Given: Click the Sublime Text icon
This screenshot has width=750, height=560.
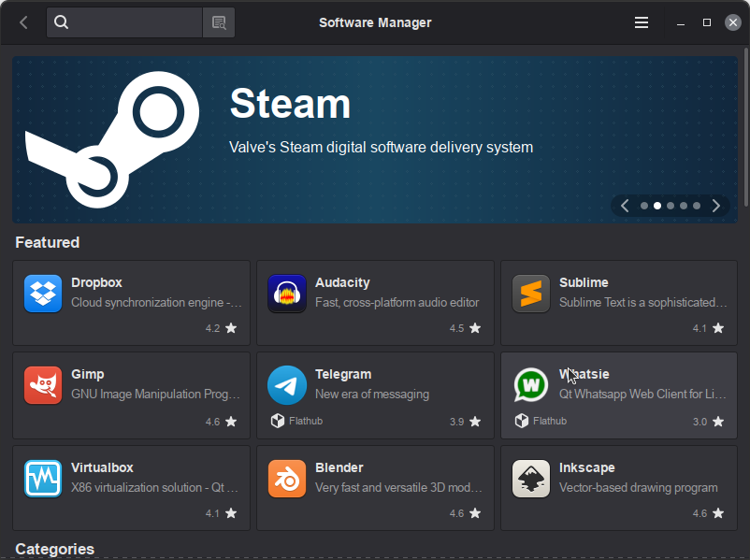Looking at the screenshot, I should (x=531, y=294).
